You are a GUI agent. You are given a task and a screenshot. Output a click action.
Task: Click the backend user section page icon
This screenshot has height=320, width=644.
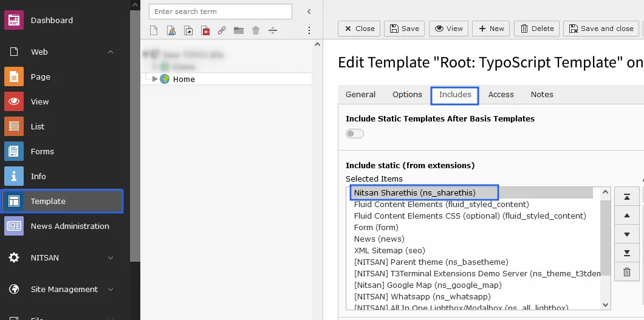pyautogui.click(x=171, y=30)
